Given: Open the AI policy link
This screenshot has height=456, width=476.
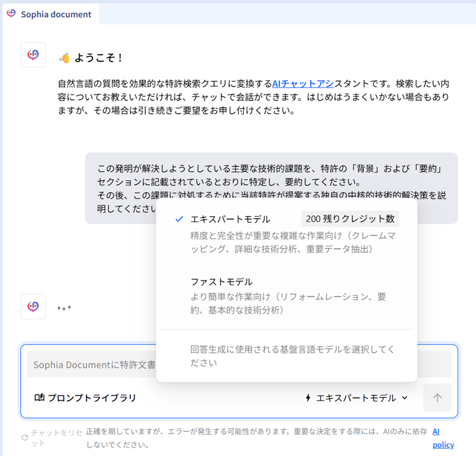Looking at the screenshot, I should click(443, 438).
